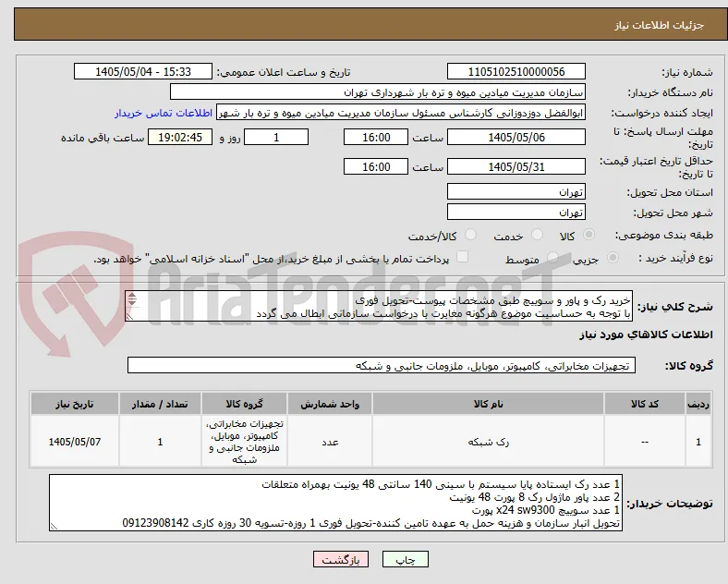728x584 pixels.
Task: Click the عدد unit cell
Action: [x=330, y=442]
